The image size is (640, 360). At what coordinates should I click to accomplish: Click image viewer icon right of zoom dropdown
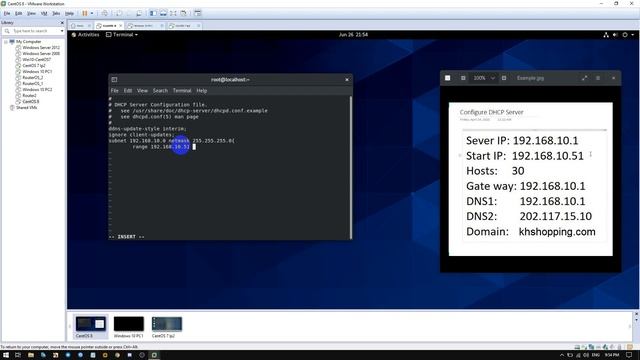[504, 78]
